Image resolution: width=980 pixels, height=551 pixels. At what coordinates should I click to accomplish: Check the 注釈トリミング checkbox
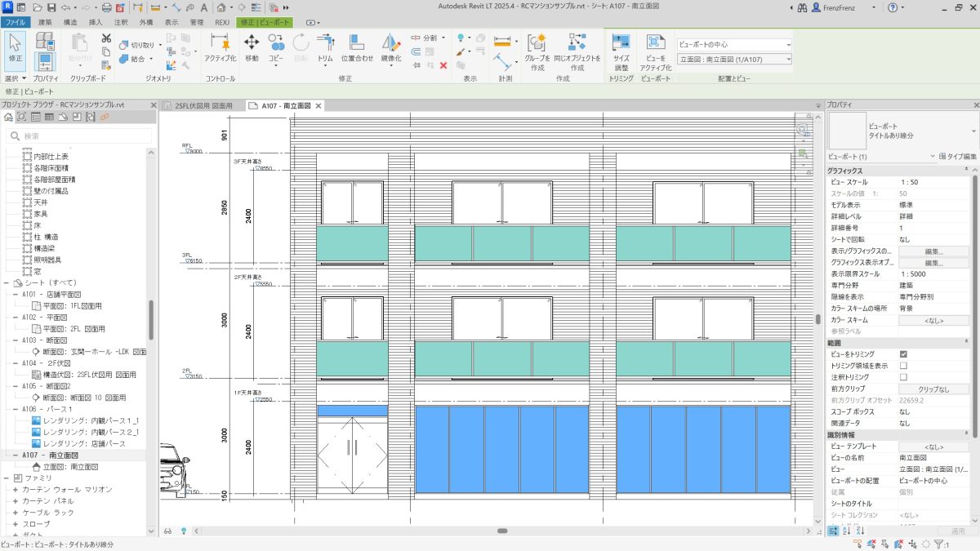pos(903,377)
